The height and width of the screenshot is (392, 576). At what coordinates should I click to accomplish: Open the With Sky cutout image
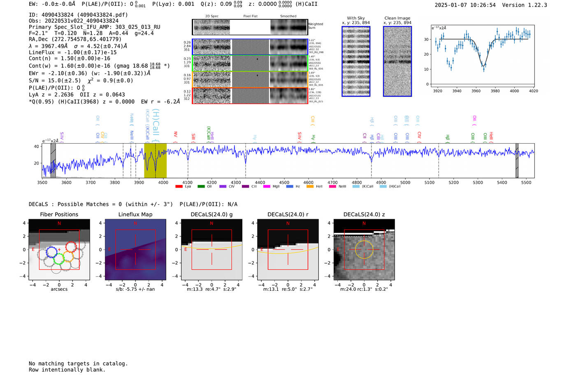356,61
